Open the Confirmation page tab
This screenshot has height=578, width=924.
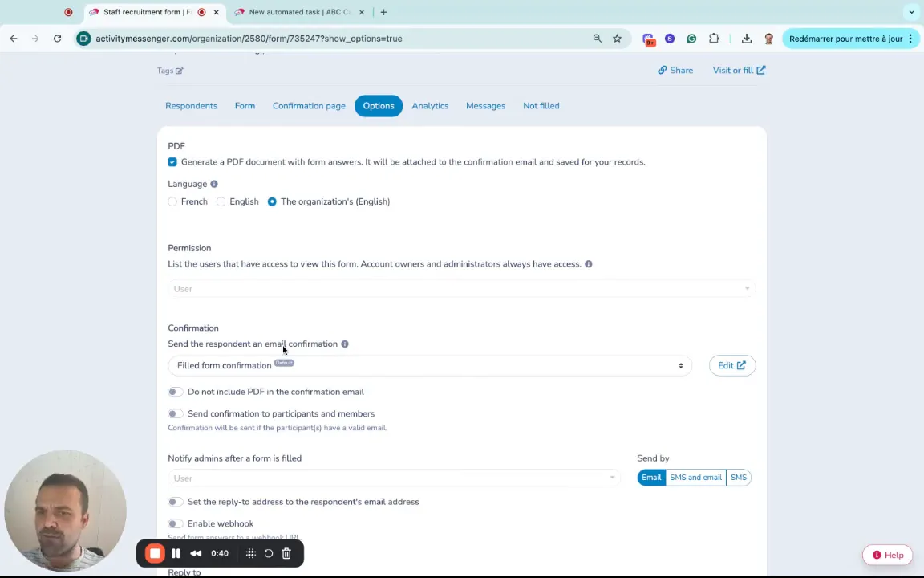309,106
